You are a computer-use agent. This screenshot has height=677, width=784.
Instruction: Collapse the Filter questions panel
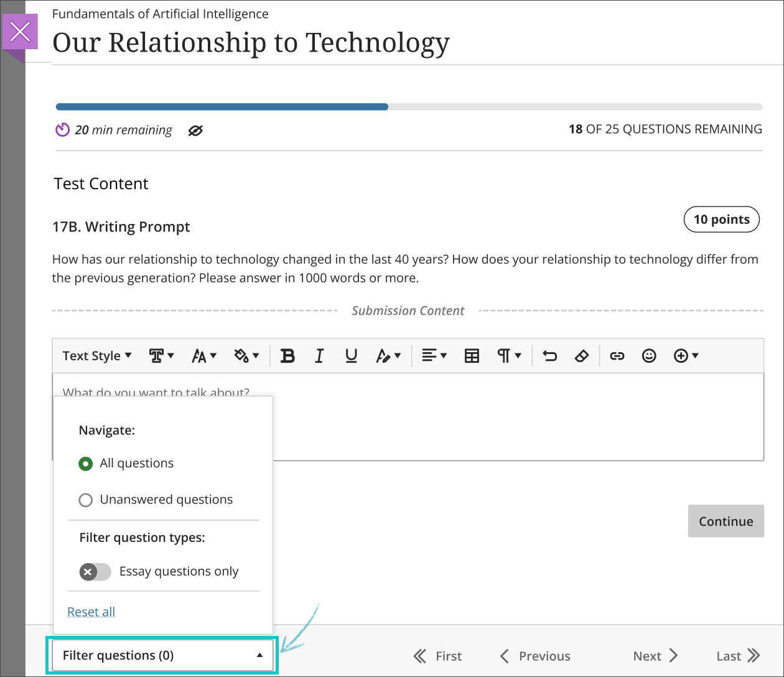(x=161, y=655)
